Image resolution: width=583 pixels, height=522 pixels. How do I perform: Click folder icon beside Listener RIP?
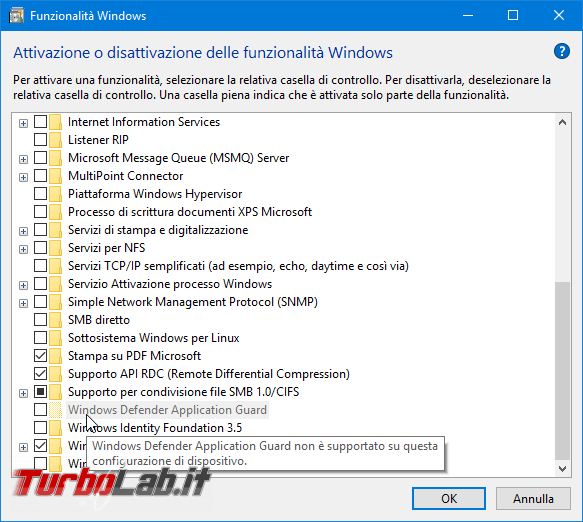[55, 140]
